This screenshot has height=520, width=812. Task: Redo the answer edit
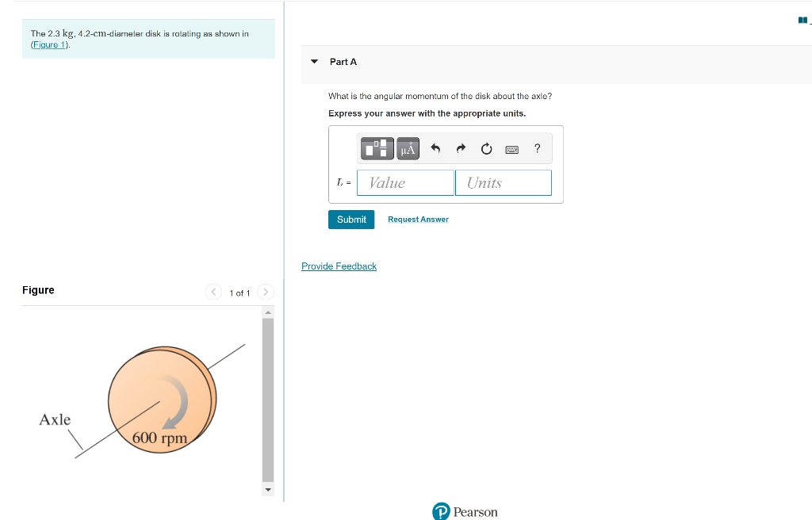[x=461, y=149]
